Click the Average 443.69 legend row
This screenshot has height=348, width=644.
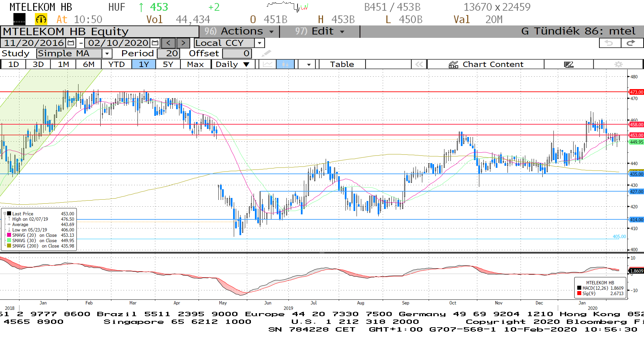[x=41, y=224]
